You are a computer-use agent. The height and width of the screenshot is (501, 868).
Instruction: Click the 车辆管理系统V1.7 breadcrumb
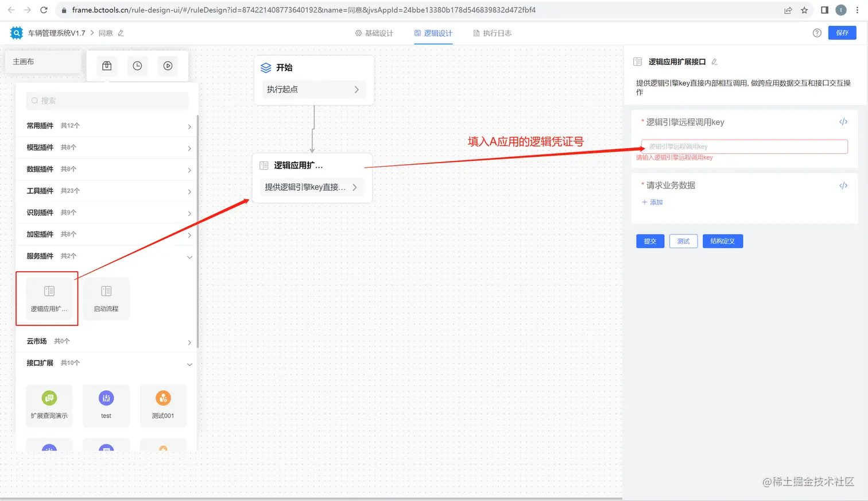(x=57, y=33)
